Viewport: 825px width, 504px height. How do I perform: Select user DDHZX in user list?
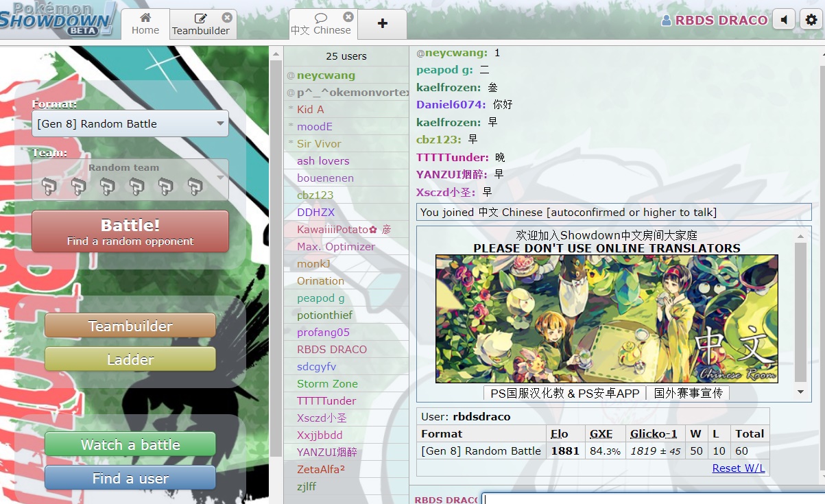[346, 213]
